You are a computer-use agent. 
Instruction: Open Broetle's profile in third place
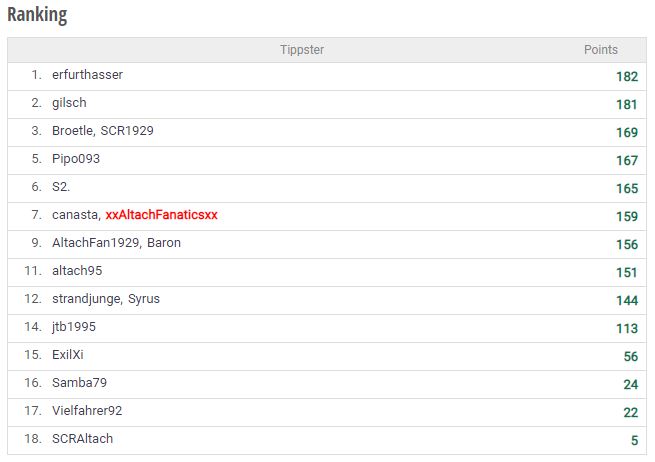[72, 131]
